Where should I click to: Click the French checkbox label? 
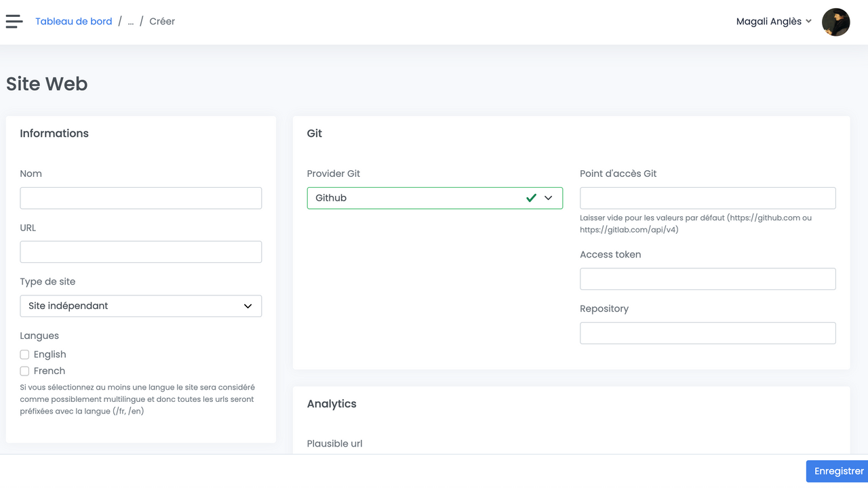coord(50,371)
